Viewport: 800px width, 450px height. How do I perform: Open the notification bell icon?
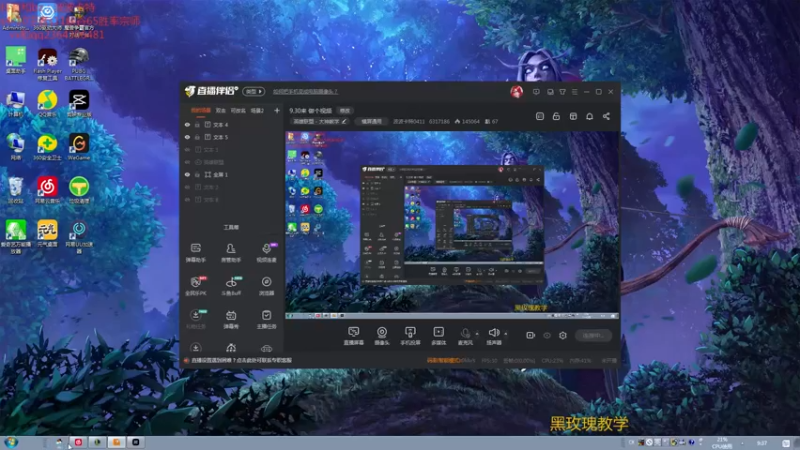click(x=589, y=116)
